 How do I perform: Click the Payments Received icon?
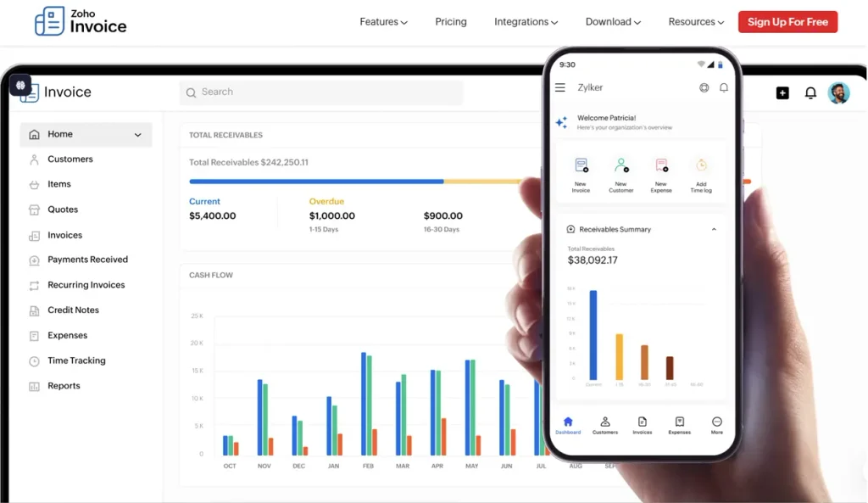coord(34,260)
